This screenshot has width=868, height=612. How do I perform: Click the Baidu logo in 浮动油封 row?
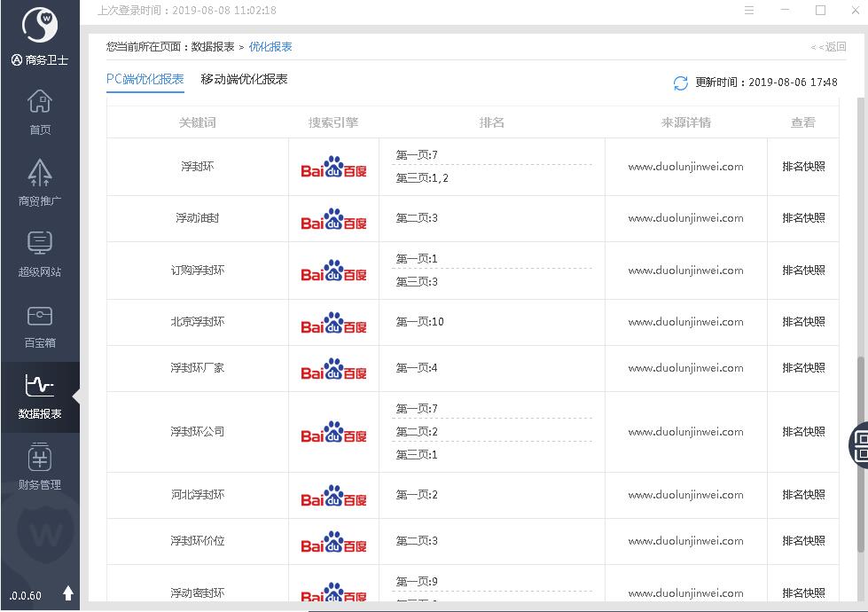click(333, 219)
